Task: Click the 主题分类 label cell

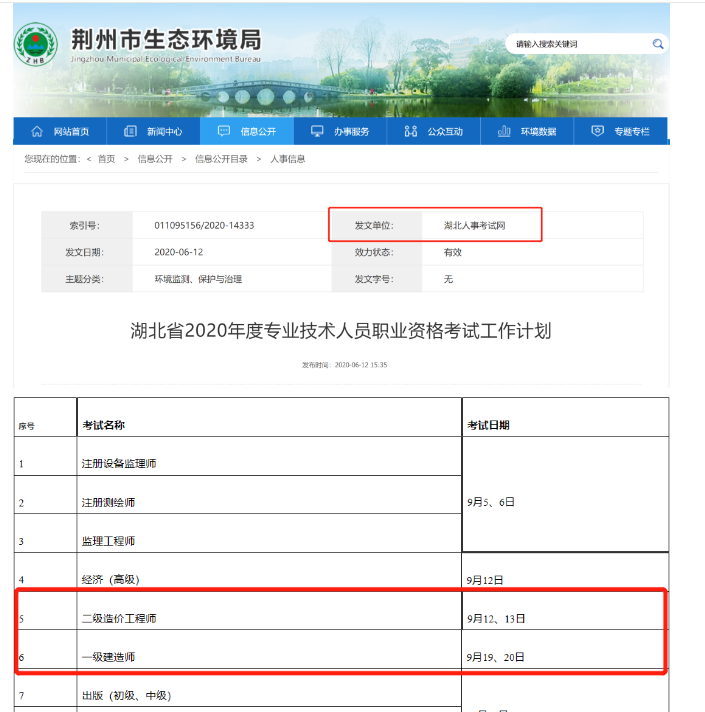Action: point(87,279)
